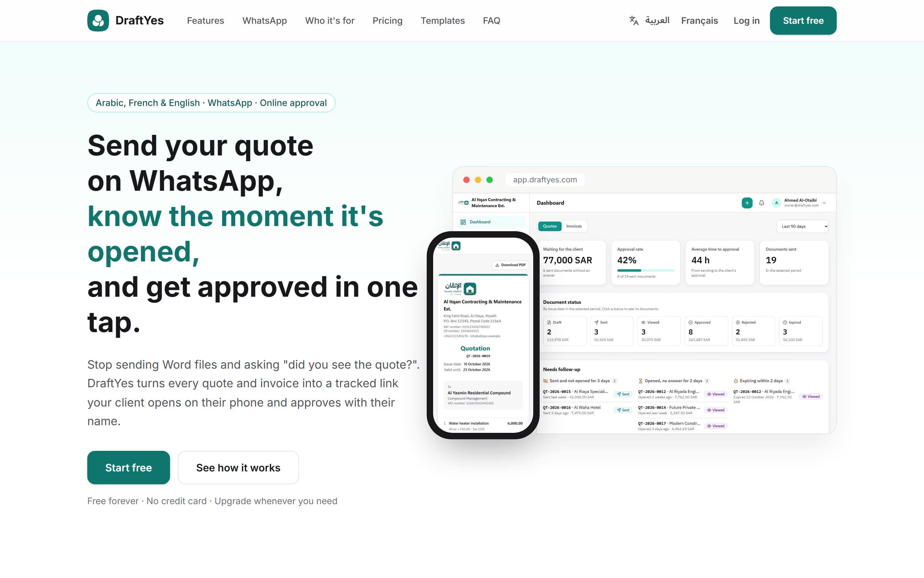The width and height of the screenshot is (924, 578).
Task: Select the Quotes toggle in Dashboard
Action: 550,226
